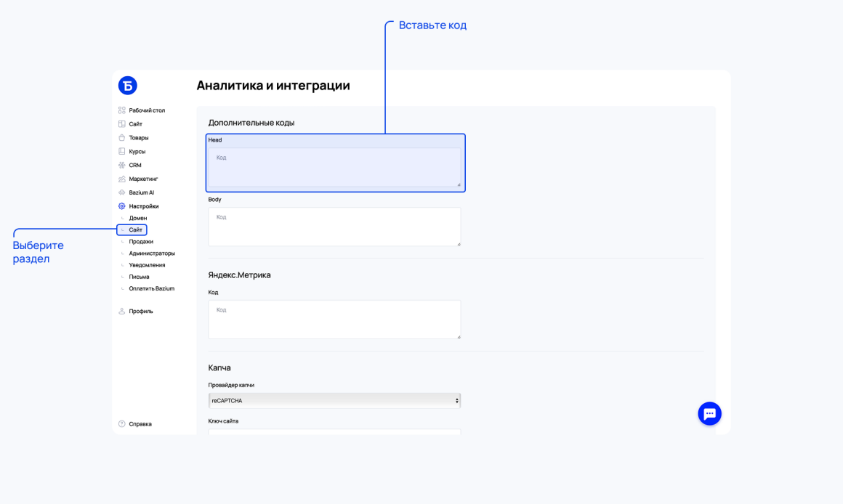Open Рабочий стол dashboard icon
This screenshot has width=843, height=504.
(x=122, y=110)
